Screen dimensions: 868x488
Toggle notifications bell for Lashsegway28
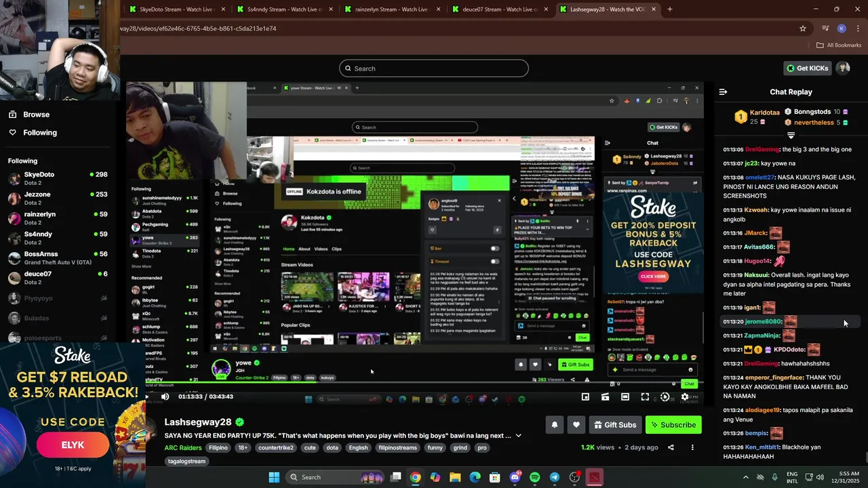point(554,425)
